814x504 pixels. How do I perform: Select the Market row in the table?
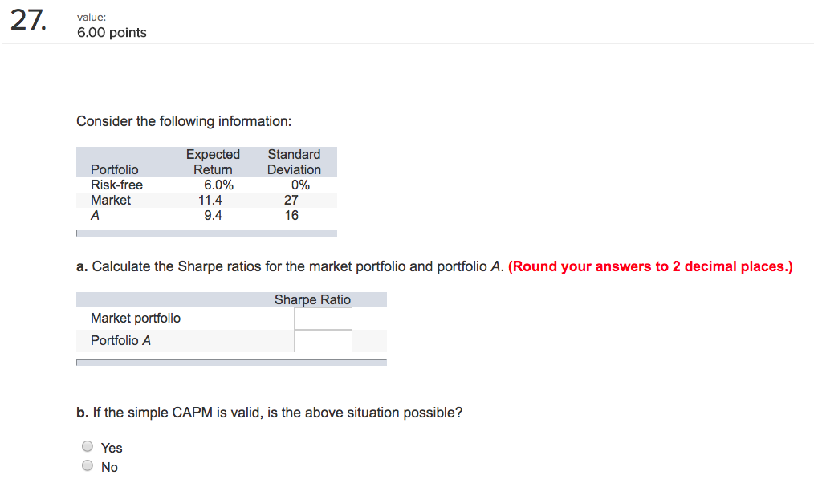tap(111, 200)
